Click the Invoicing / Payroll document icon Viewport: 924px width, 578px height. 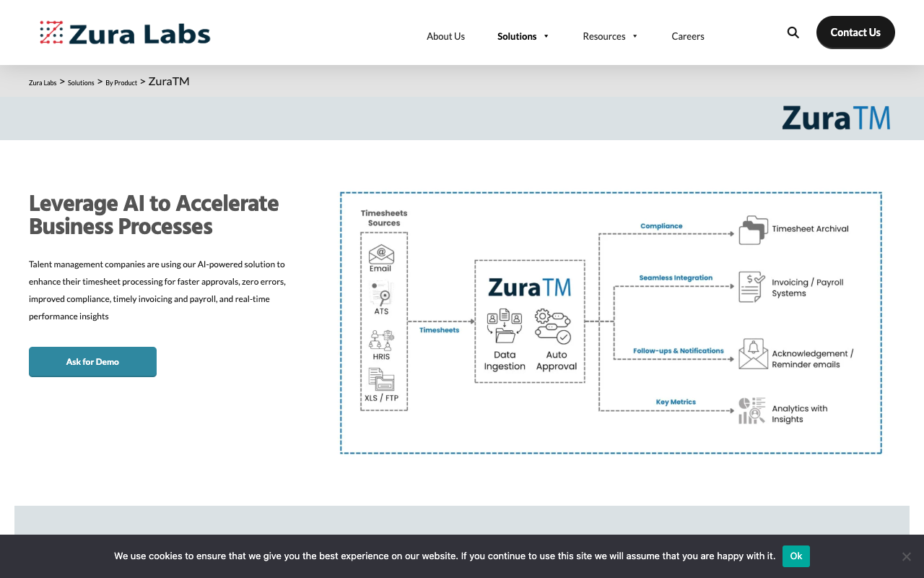coord(752,287)
